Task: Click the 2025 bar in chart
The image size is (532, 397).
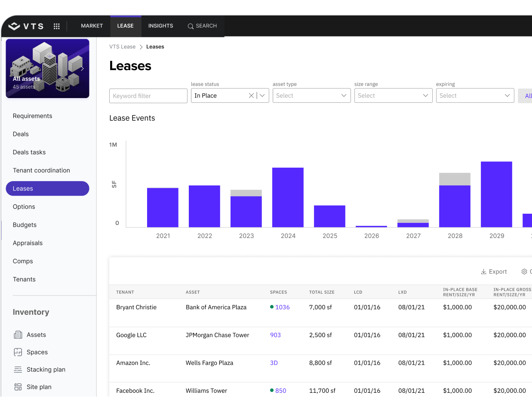Action: 329,216
